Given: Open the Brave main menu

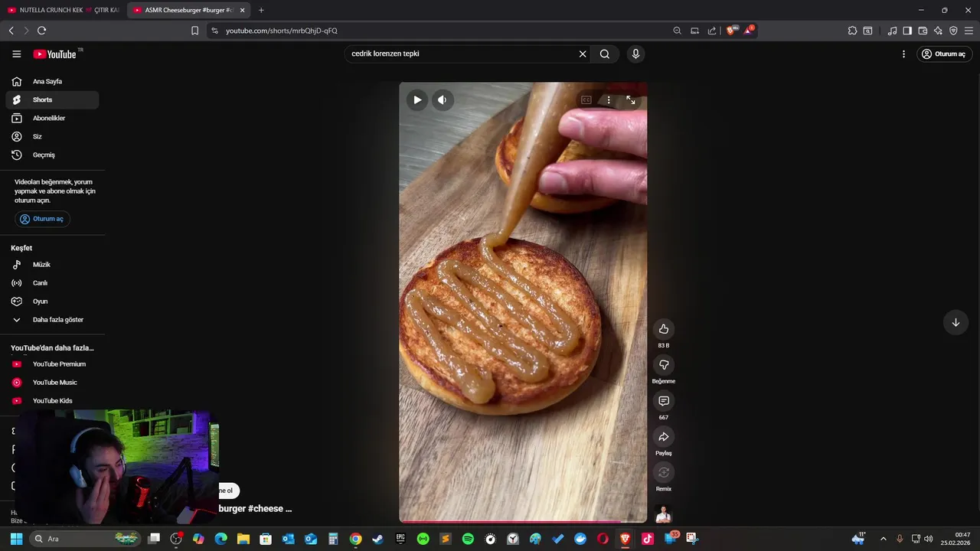Looking at the screenshot, I should click(x=969, y=31).
